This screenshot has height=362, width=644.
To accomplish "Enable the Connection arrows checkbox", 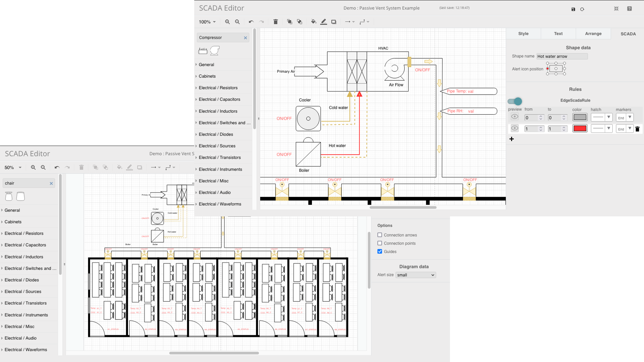I will 380,235.
